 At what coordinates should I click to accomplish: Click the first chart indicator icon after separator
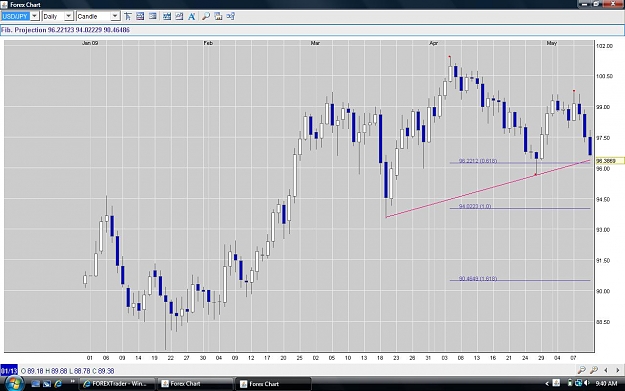tap(167, 16)
